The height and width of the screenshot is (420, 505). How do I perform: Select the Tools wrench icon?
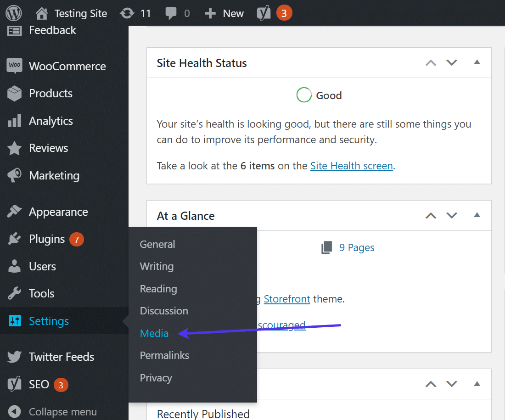coord(14,293)
